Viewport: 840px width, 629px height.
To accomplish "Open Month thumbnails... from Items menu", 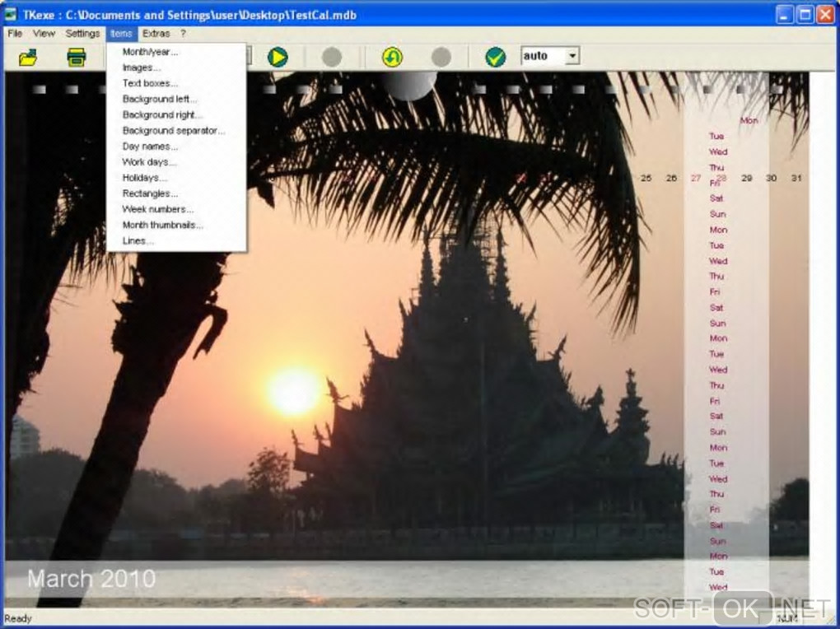I will click(176, 225).
